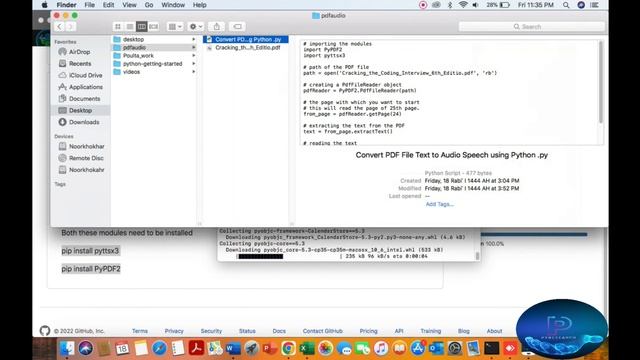
Task: Click the edit tags toolbar button
Action: coord(237,27)
